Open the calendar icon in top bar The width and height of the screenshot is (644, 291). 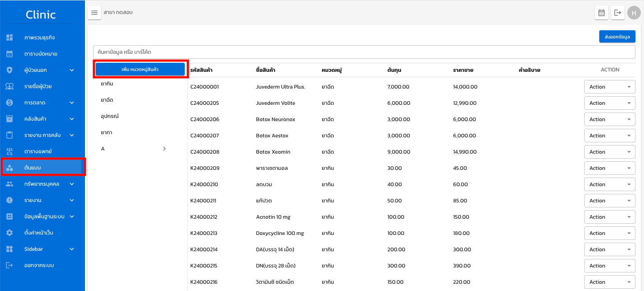click(602, 13)
